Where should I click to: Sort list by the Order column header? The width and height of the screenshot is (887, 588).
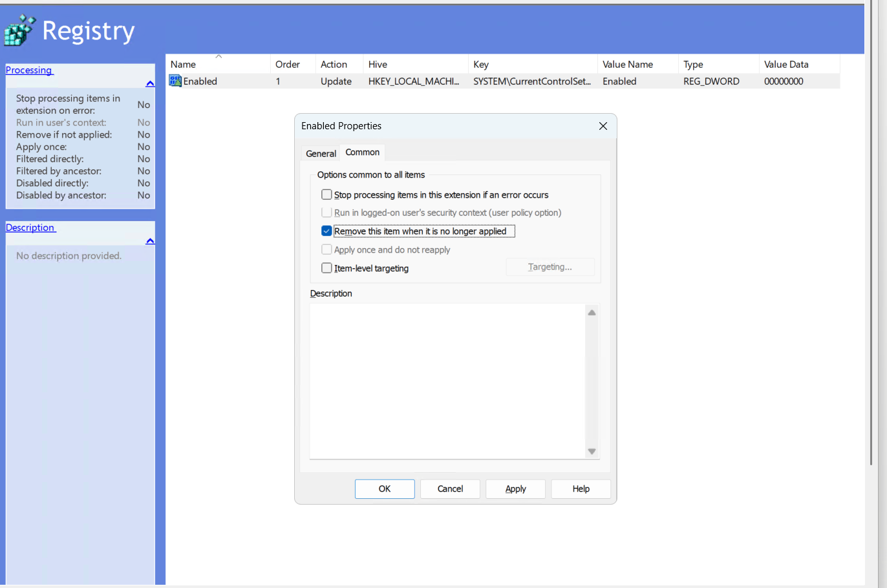(293, 64)
